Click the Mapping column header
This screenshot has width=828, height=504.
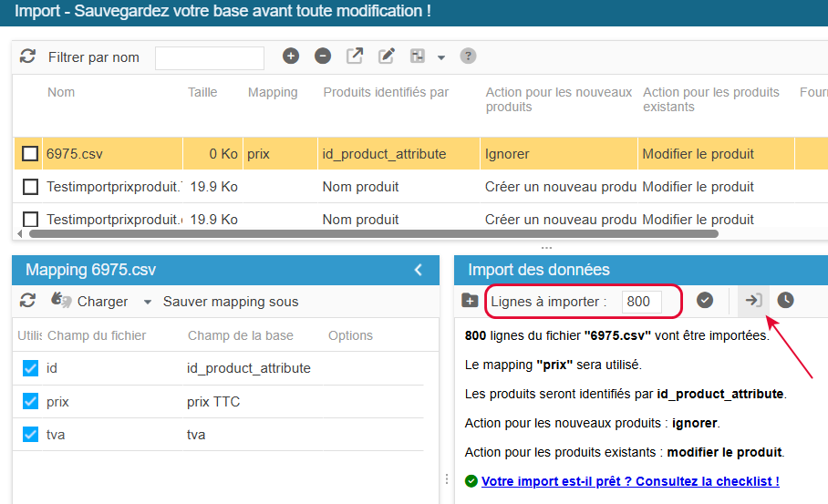click(x=273, y=92)
